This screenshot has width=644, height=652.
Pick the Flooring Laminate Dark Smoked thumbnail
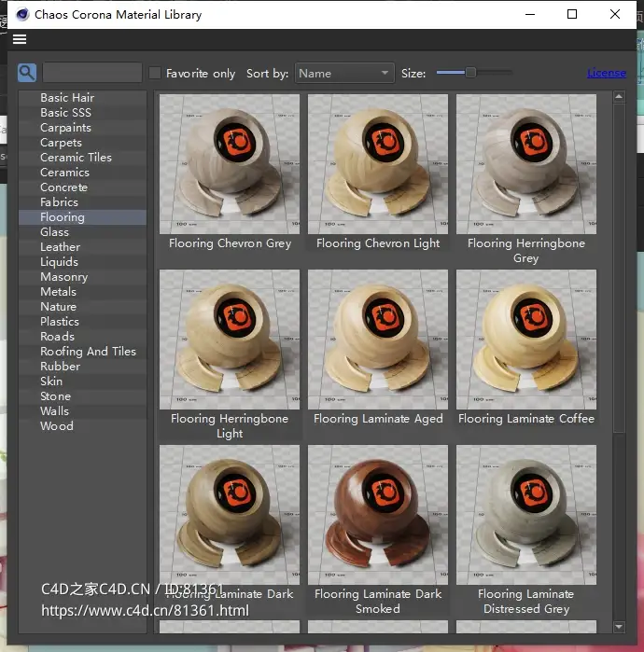(x=378, y=515)
